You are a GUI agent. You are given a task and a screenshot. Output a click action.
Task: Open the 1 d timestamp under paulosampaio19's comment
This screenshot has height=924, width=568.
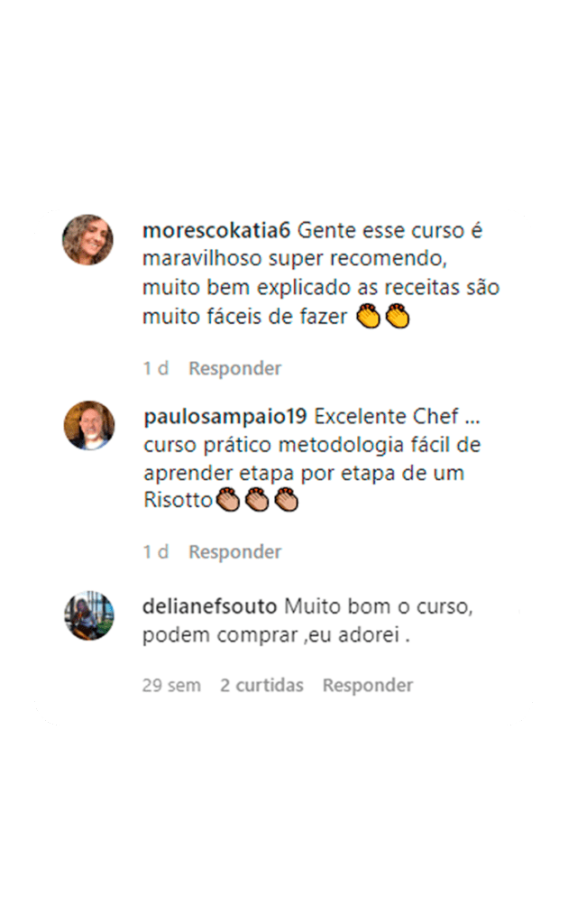point(155,552)
